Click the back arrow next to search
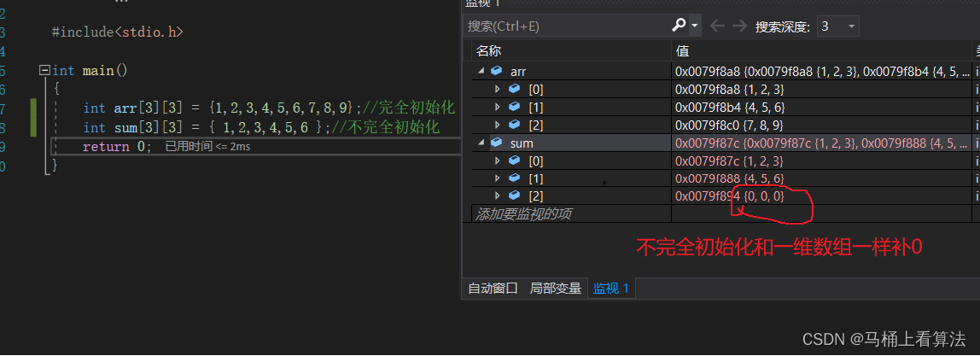 point(717,26)
